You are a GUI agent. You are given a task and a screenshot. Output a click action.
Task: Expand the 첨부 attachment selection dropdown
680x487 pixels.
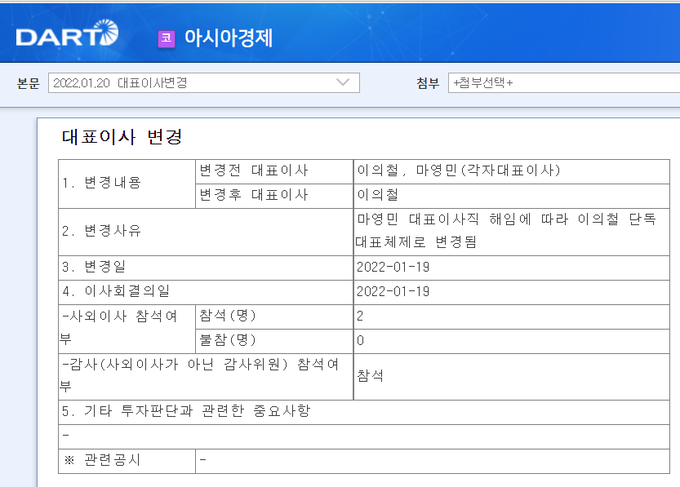pyautogui.click(x=560, y=83)
